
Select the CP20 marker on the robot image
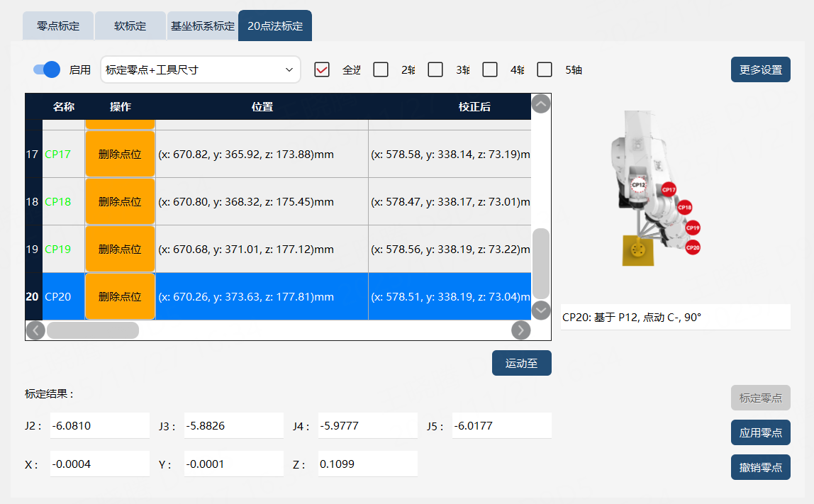pos(693,247)
